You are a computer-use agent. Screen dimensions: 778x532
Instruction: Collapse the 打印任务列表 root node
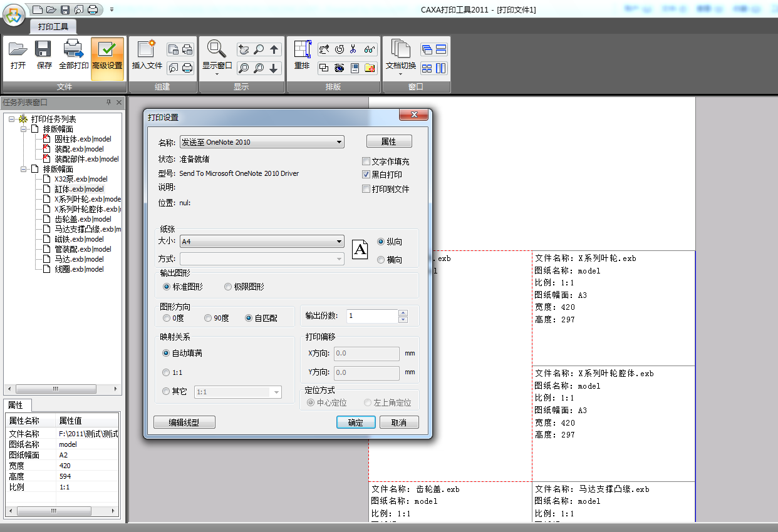coord(11,119)
